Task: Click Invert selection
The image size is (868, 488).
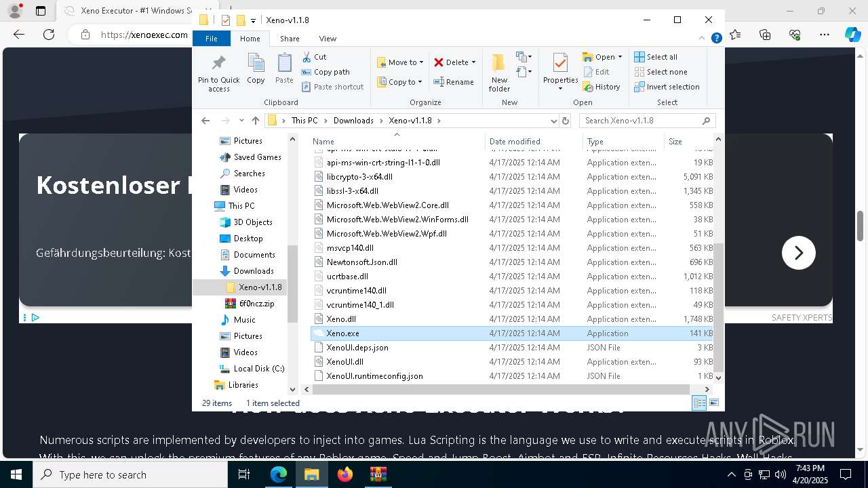Action: 667,87
